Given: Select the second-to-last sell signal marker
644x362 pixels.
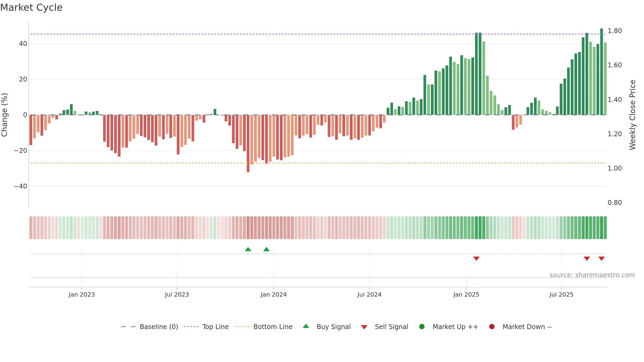Looking at the screenshot, I should [587, 258].
